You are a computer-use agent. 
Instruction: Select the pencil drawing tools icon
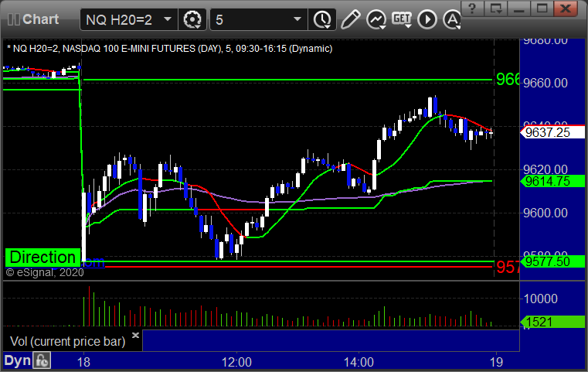(350, 19)
